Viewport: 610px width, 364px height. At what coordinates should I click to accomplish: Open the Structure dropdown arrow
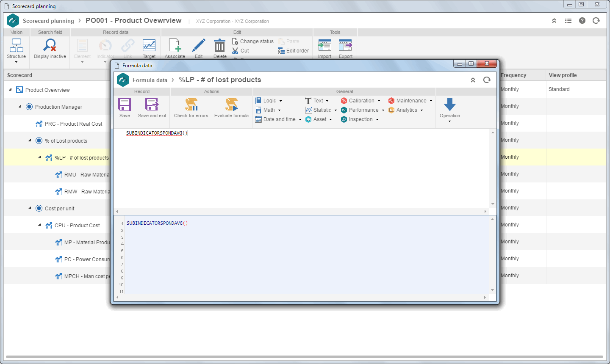pyautogui.click(x=17, y=62)
